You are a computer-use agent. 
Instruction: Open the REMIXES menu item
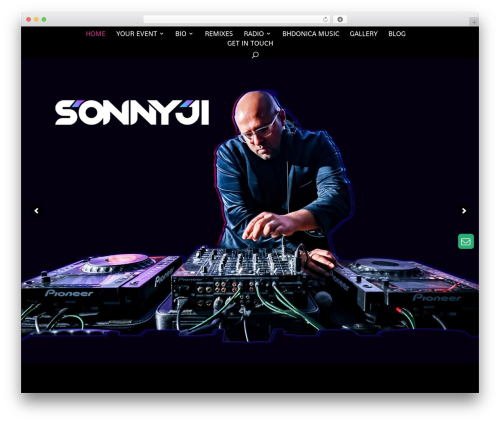(x=219, y=34)
